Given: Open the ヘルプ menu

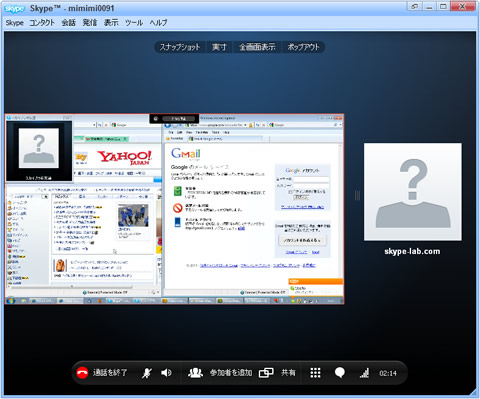Looking at the screenshot, I should coord(158,23).
